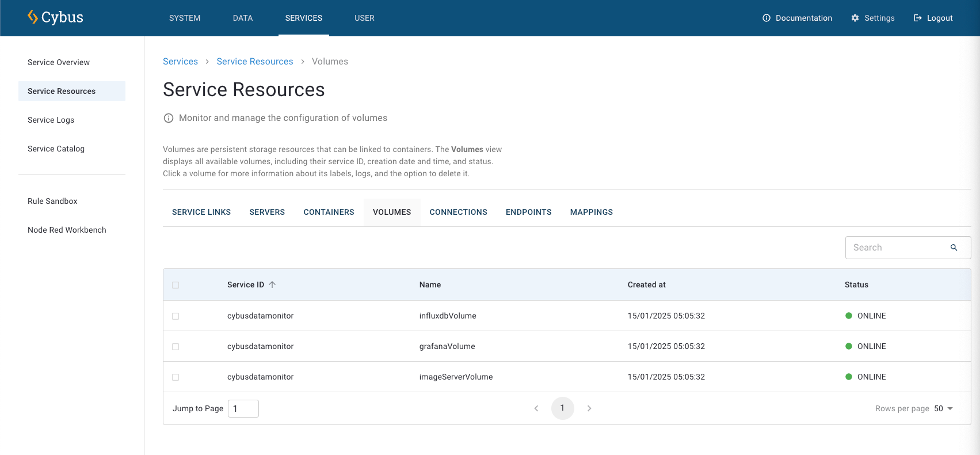Toggle the select-all checkbox in the table header

pos(176,285)
